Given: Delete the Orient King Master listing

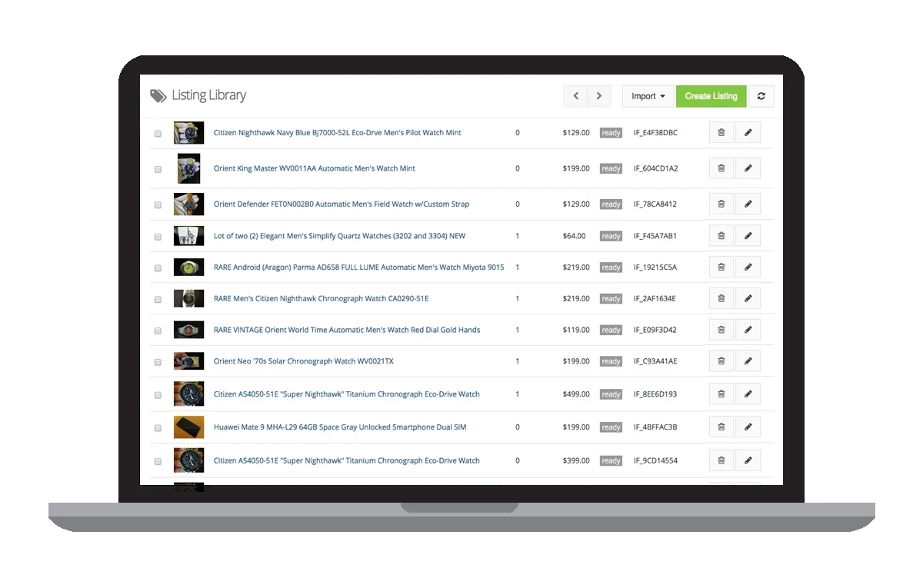Looking at the screenshot, I should [x=721, y=168].
